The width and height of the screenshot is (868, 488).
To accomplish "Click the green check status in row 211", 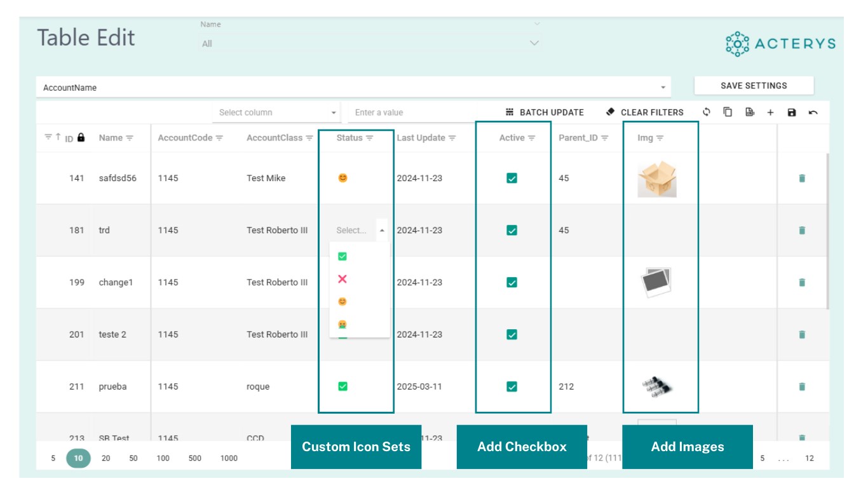I will [342, 386].
